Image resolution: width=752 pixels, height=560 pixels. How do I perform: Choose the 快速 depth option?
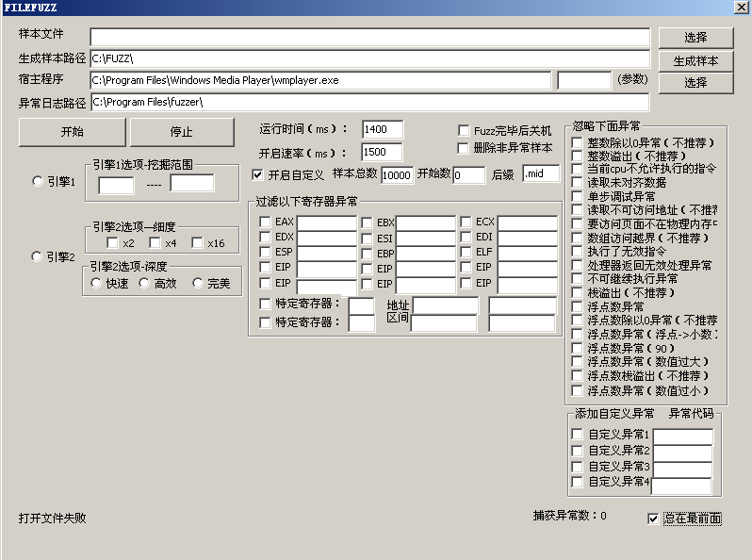[x=95, y=283]
